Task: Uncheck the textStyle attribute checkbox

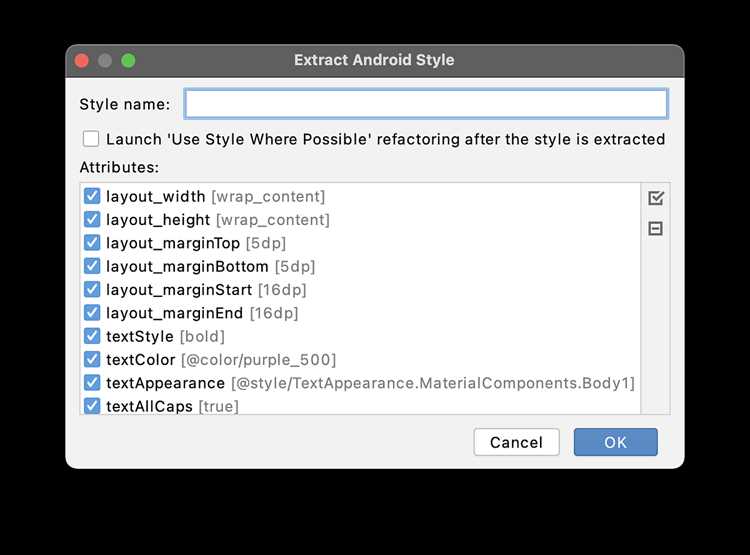Action: click(x=92, y=336)
